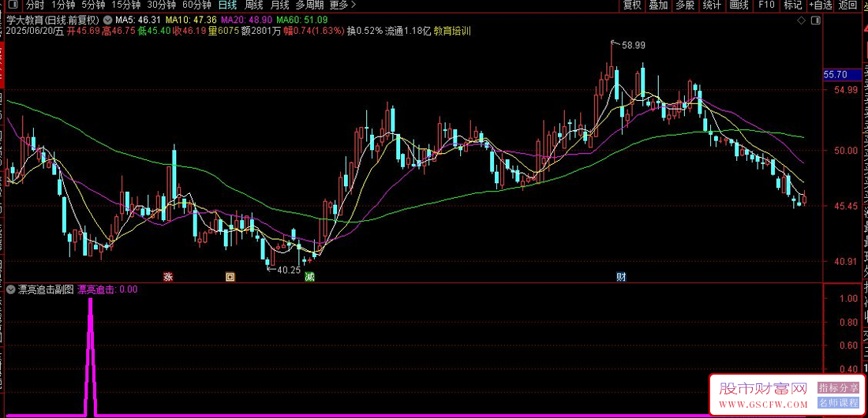Screen dimensions: 868x418
Task: Click the 复权 button
Action: (x=631, y=6)
